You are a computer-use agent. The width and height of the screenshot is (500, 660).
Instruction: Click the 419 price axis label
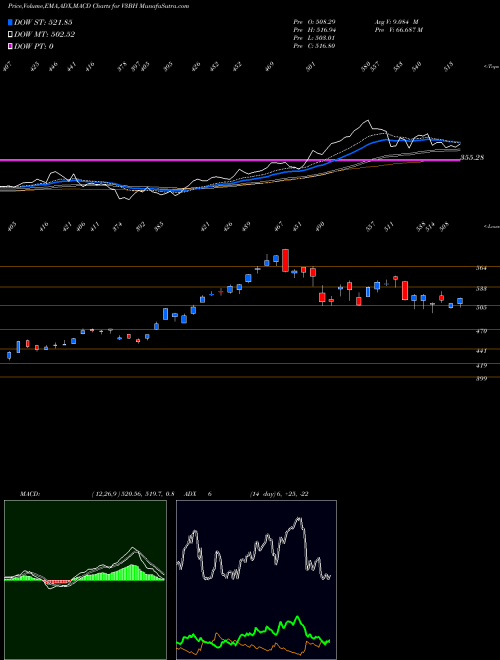coord(482,366)
